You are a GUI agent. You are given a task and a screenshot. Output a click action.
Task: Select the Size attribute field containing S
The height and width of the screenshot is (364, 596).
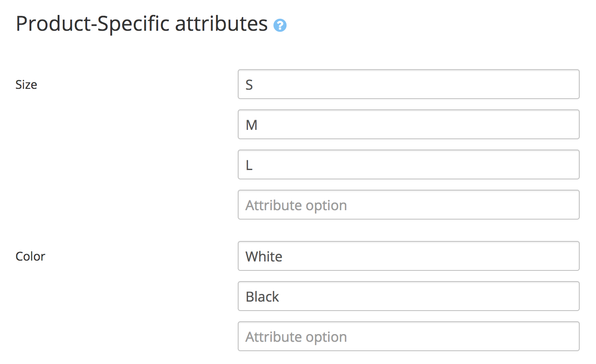pyautogui.click(x=408, y=84)
